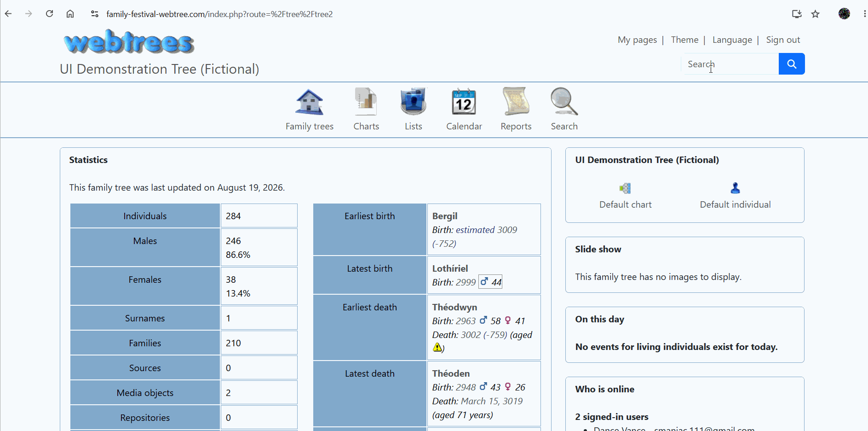This screenshot has width=868, height=431.
Task: View site information icon in address bar
Action: (x=95, y=14)
